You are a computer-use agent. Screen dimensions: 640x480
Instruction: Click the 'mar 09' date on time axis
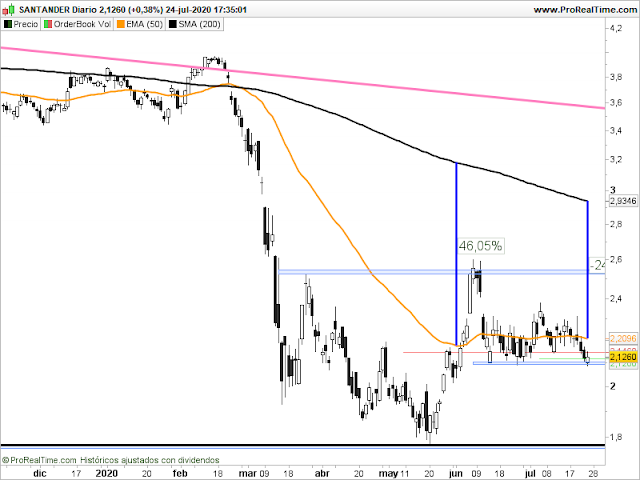(254, 473)
